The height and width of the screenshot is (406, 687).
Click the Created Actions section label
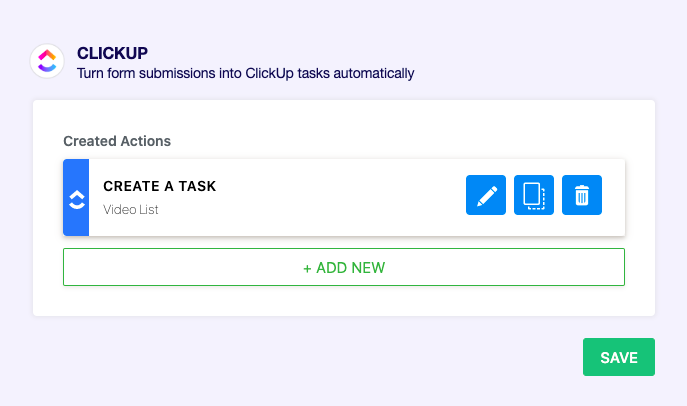(117, 141)
